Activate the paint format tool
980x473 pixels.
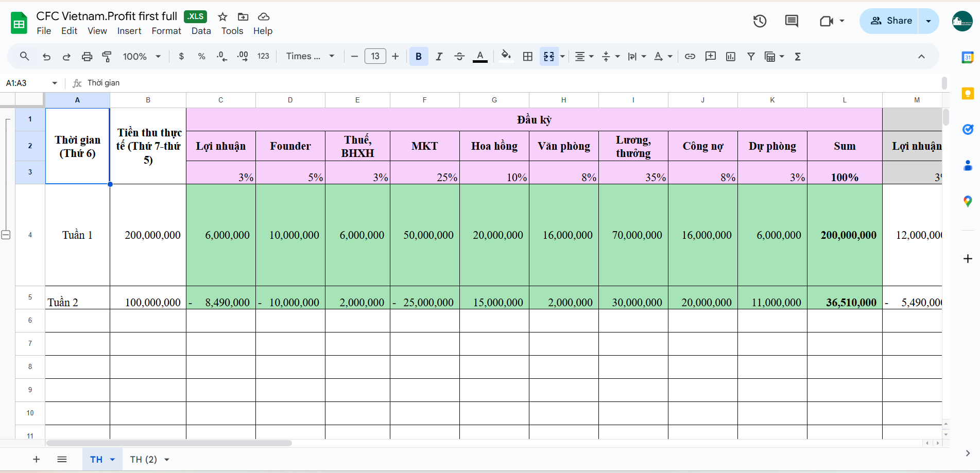point(107,57)
